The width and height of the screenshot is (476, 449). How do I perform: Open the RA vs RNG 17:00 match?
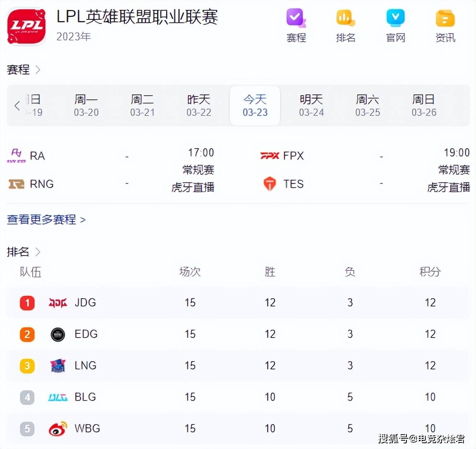pos(112,170)
